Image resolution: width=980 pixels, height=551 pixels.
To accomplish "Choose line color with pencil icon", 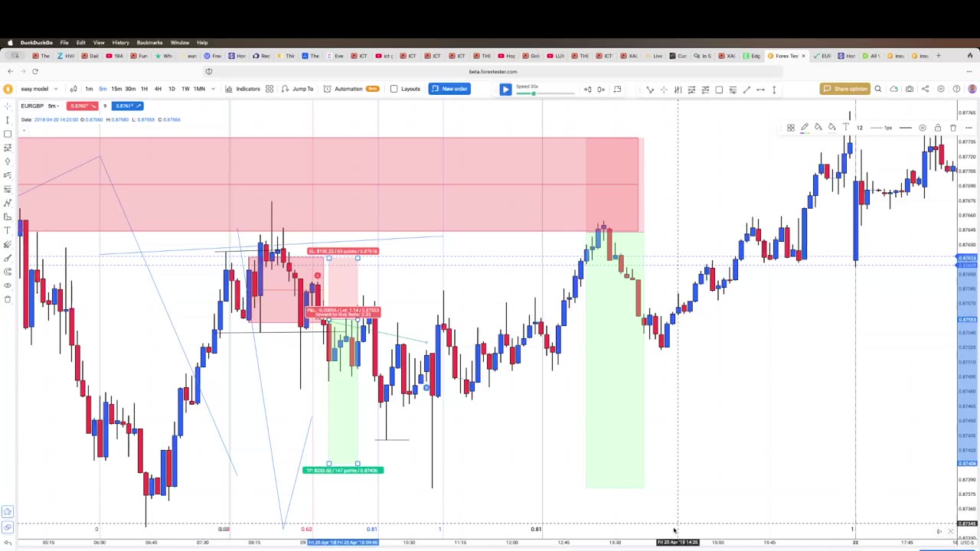I will pyautogui.click(x=804, y=128).
